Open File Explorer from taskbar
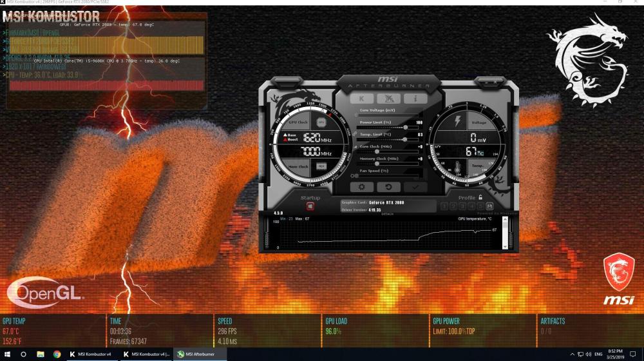 [x=40, y=354]
